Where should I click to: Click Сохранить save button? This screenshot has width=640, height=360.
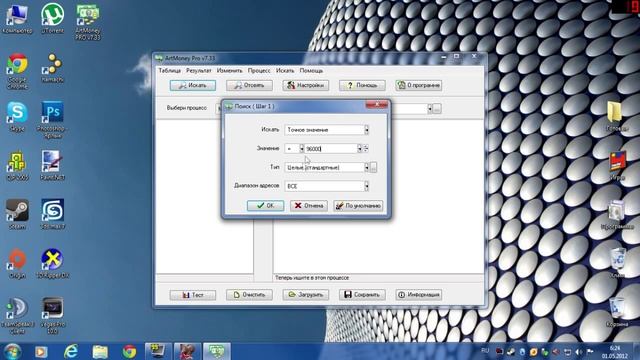362,295
